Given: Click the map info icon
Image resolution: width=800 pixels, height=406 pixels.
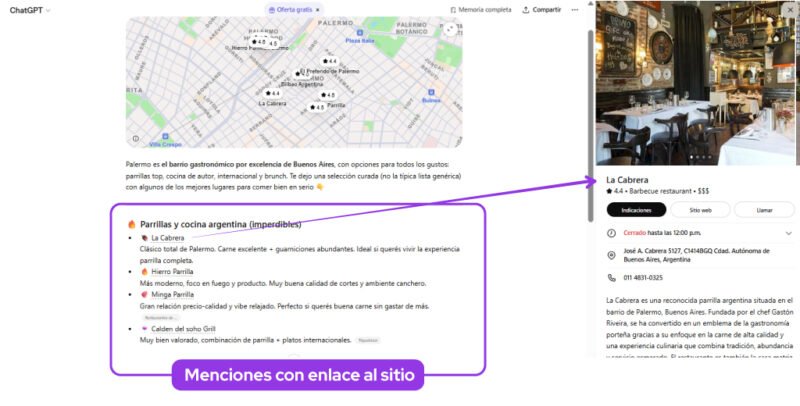Looking at the screenshot, I should click(x=136, y=138).
